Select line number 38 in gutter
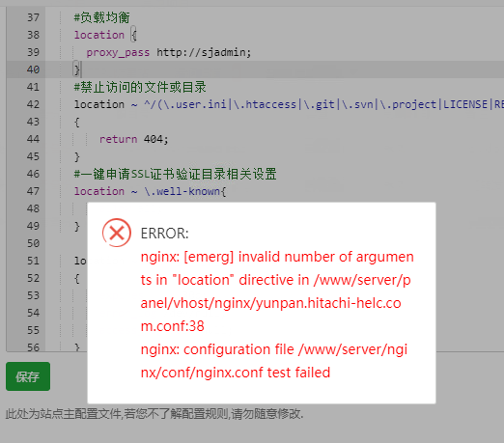 coord(33,35)
